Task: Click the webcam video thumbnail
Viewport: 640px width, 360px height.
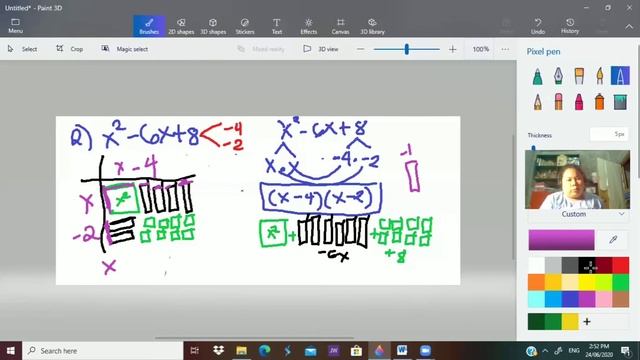Action: click(577, 180)
